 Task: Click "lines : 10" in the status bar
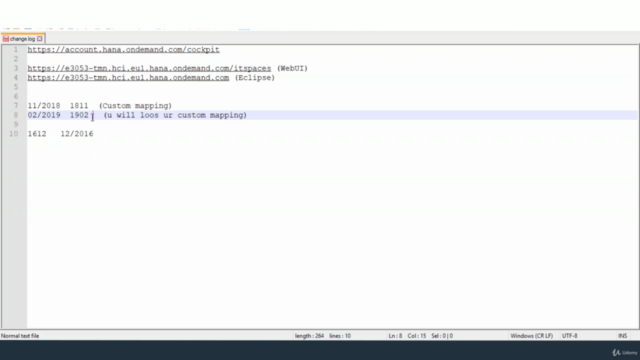pos(340,336)
